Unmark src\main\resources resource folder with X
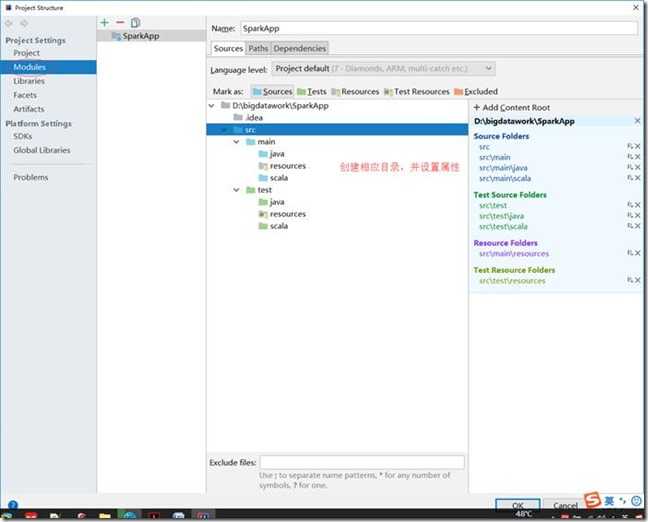 638,253
